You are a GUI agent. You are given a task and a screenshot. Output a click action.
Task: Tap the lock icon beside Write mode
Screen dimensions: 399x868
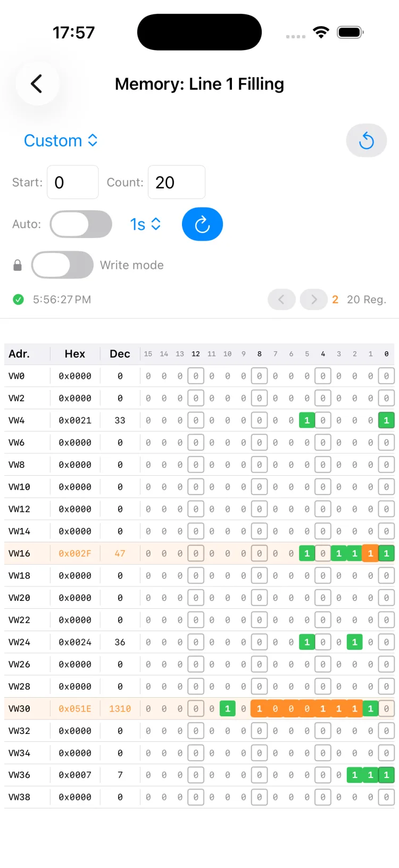(x=18, y=265)
